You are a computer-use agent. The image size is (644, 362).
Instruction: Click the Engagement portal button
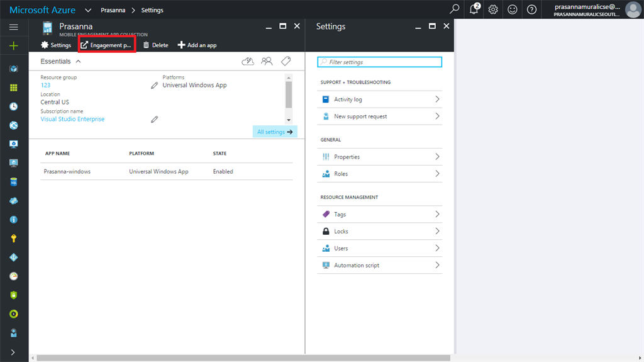point(106,45)
